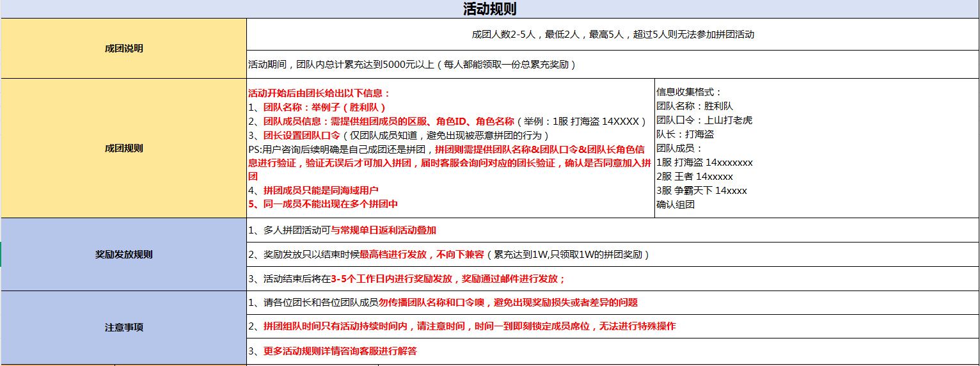Viewport: 980px width, 366px height.
Task: Click the red line 活动开始后由团长给出以下信息
Action: click(x=319, y=93)
